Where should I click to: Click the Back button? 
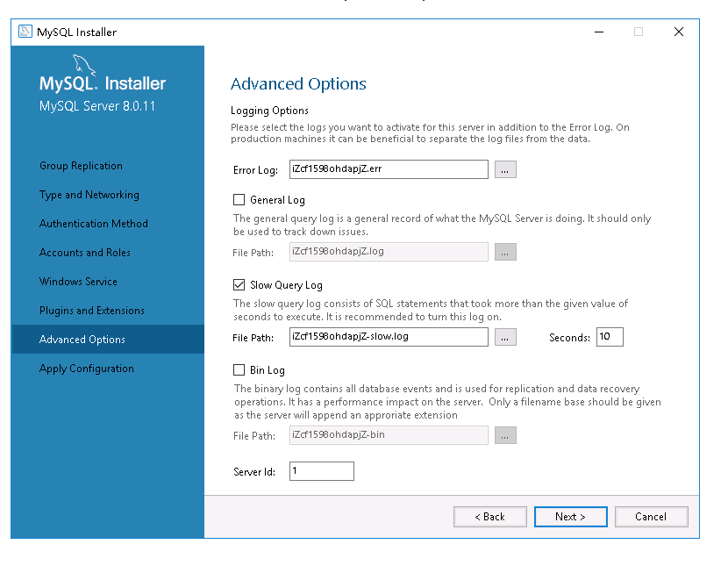pos(489,517)
